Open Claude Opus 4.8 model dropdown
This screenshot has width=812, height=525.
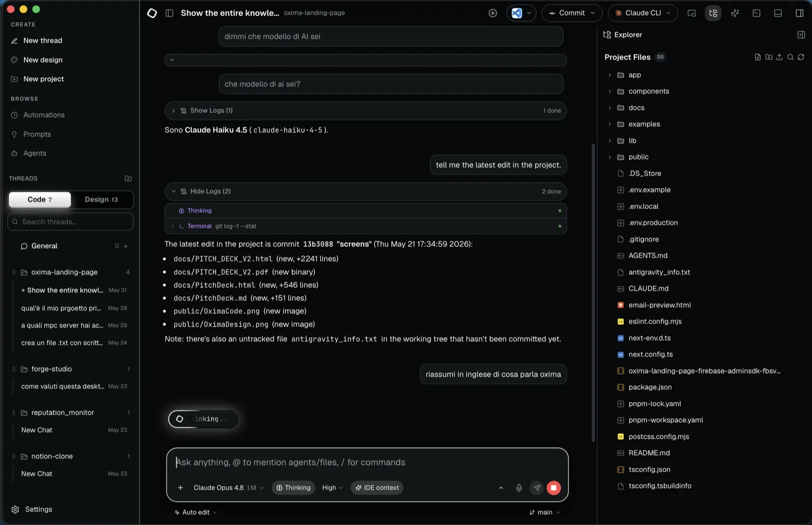[228, 488]
